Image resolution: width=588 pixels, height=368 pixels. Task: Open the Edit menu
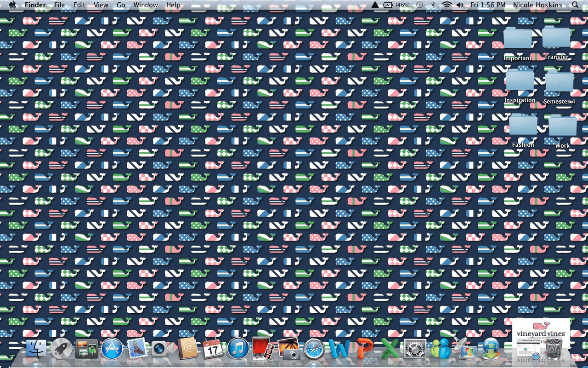click(x=79, y=5)
